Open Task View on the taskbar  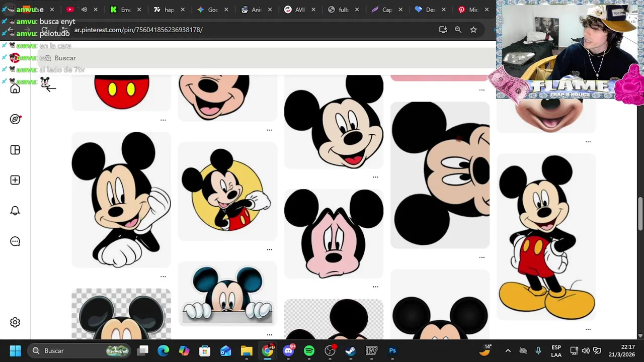[143, 350]
